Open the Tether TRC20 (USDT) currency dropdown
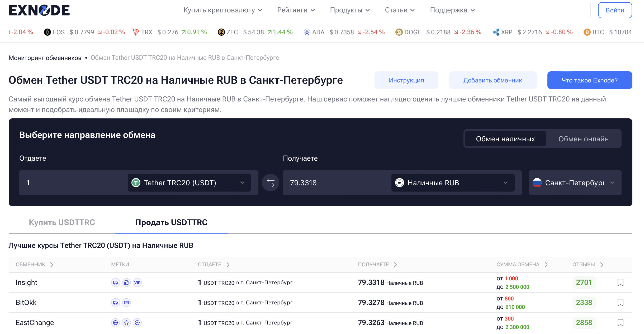 (x=189, y=183)
